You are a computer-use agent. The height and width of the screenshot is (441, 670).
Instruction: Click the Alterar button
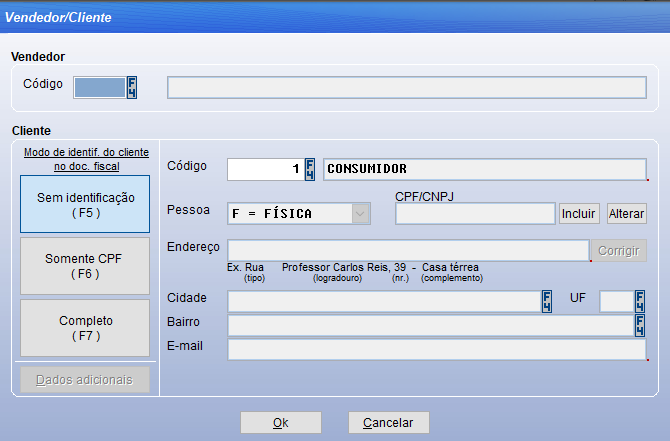[x=627, y=213]
